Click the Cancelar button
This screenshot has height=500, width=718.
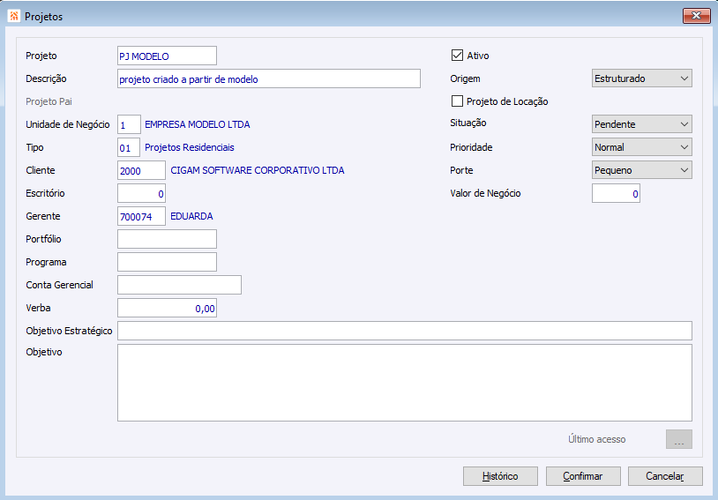click(665, 476)
